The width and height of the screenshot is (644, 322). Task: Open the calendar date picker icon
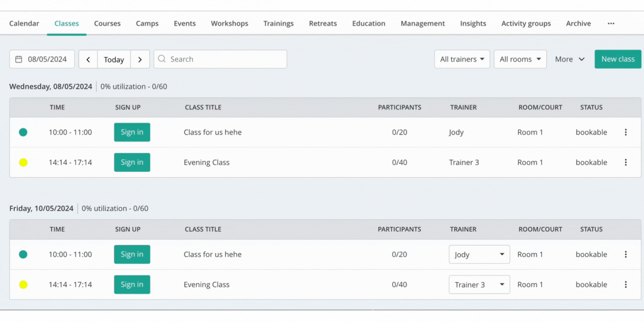19,59
